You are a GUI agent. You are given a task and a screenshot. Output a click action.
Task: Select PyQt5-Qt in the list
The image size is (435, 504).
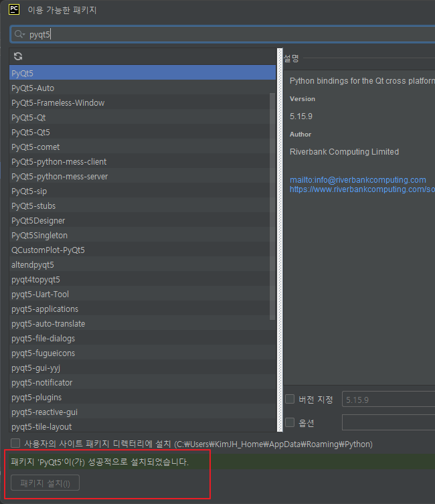point(143,118)
